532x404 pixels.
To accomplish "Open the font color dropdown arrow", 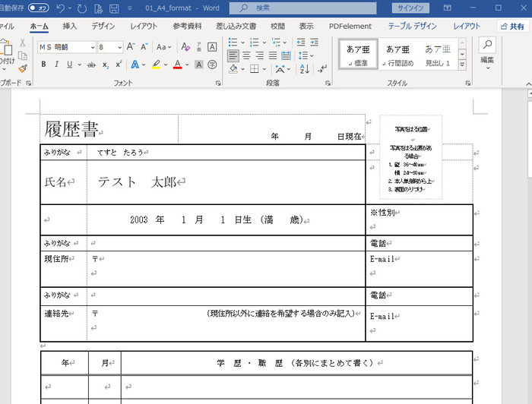I will pos(187,65).
